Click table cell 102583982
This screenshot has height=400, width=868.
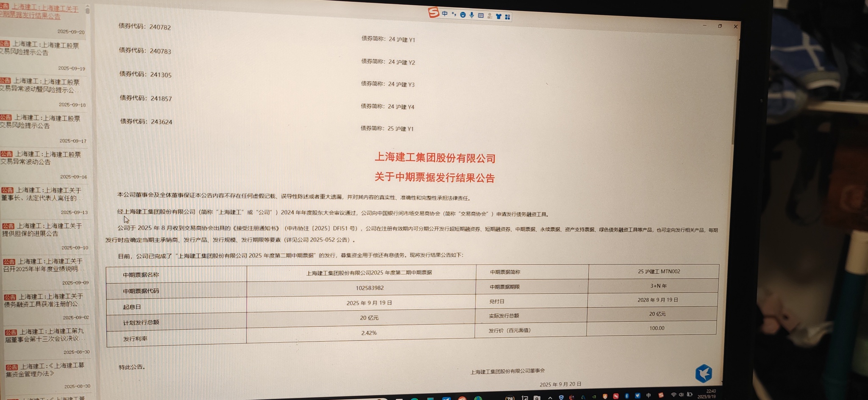click(370, 288)
